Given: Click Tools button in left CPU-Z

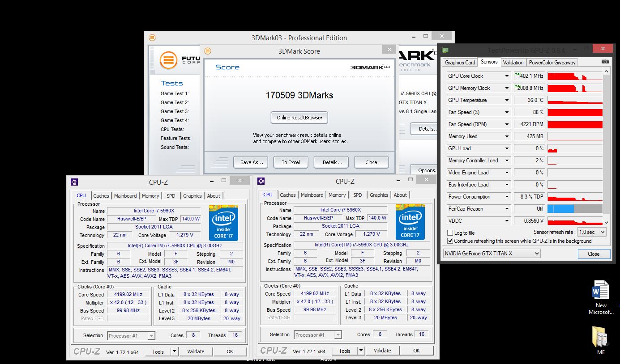Looking at the screenshot, I should 158,351.
